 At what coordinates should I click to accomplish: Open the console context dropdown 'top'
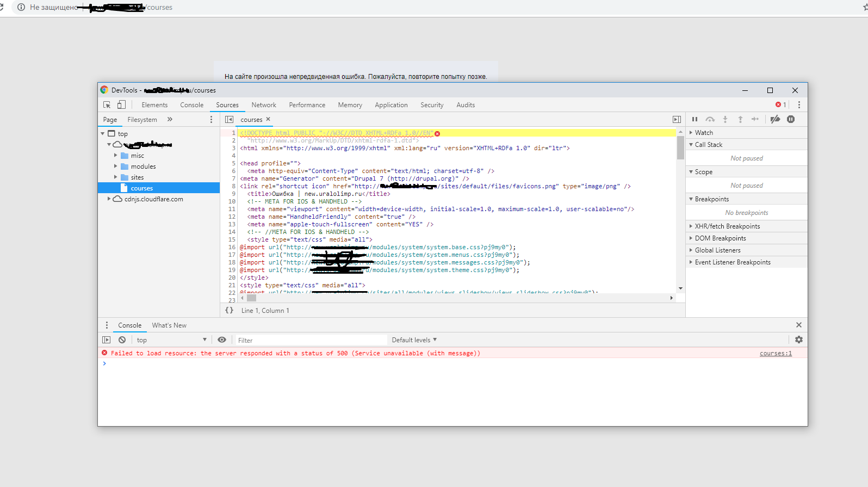point(171,340)
